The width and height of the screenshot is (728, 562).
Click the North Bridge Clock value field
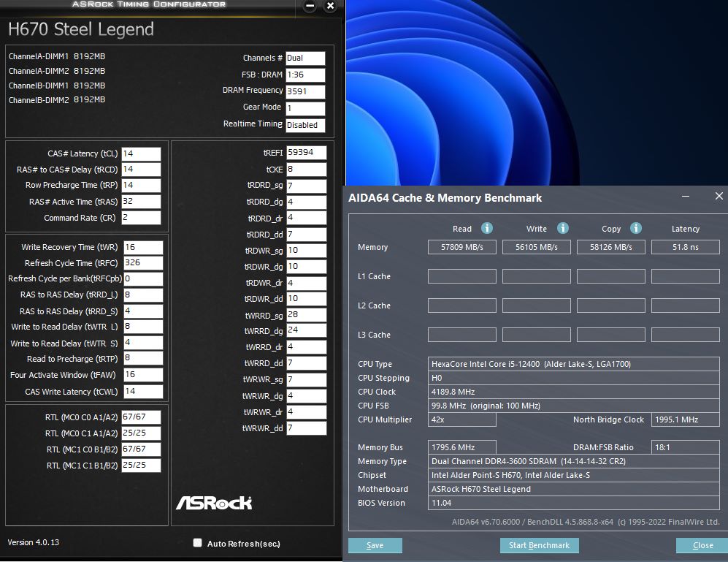click(x=686, y=419)
